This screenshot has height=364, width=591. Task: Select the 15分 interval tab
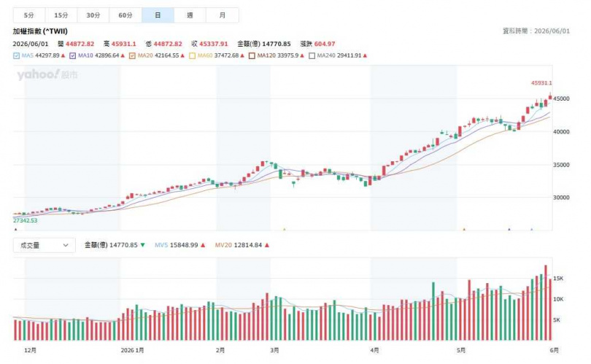click(61, 15)
